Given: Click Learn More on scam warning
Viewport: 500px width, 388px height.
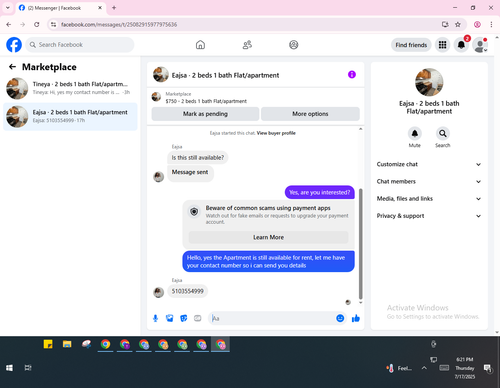Looking at the screenshot, I should (x=268, y=237).
